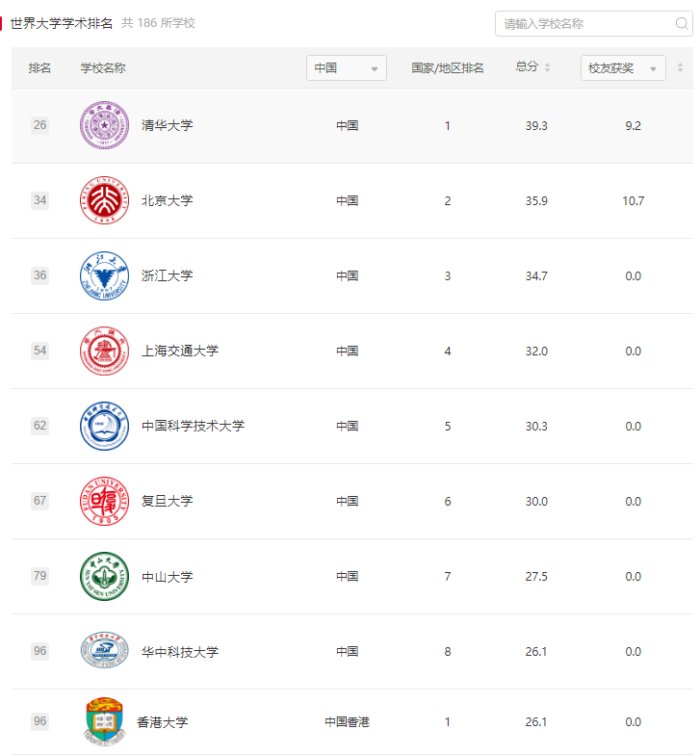The height and width of the screenshot is (756, 700).
Task: Click the Fudan University red logo
Action: click(x=104, y=502)
